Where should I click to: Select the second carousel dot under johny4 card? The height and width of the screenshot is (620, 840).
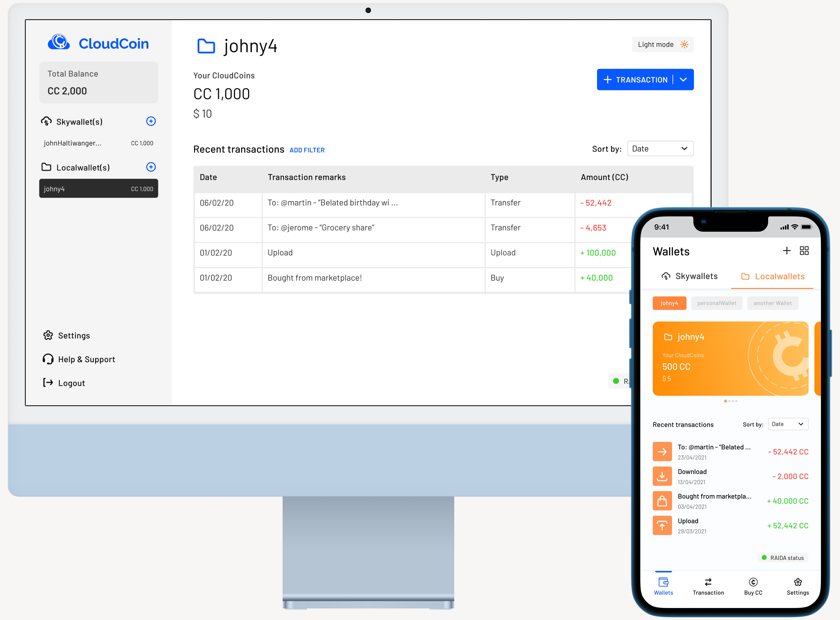[730, 401]
